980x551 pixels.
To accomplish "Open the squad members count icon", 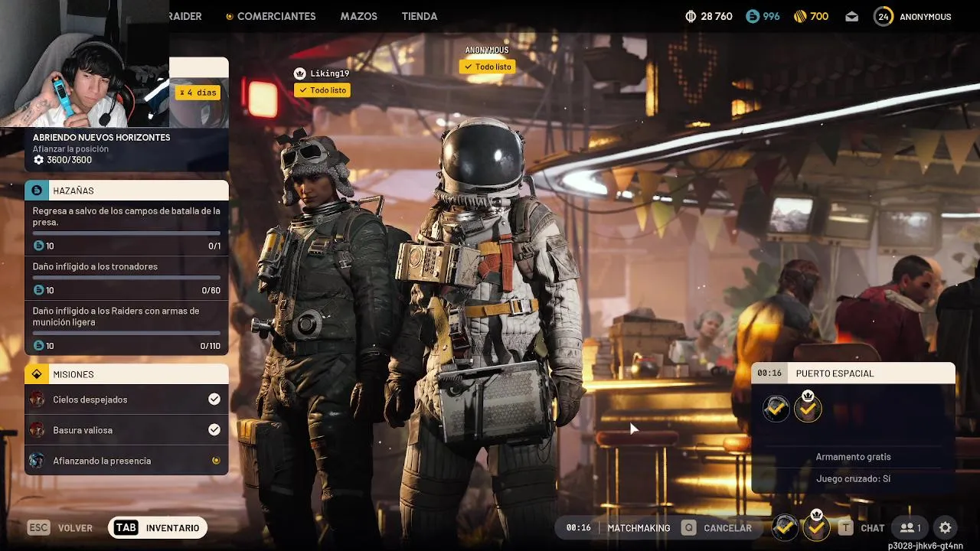I will pos(910,528).
